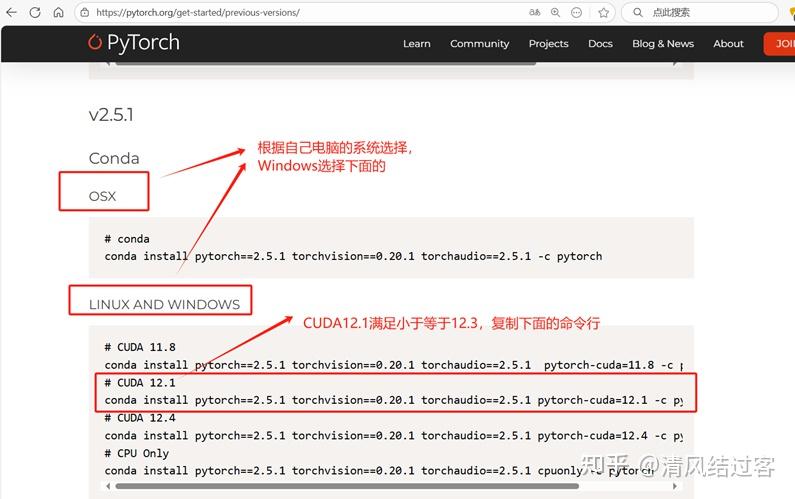Click the '# conda' comment line
The image size is (795, 499).
[x=127, y=239]
